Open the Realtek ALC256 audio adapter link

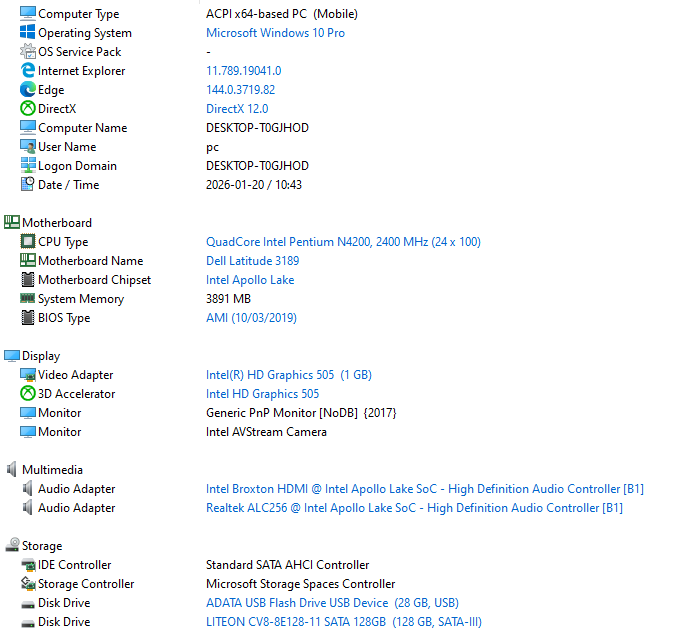tap(414, 508)
